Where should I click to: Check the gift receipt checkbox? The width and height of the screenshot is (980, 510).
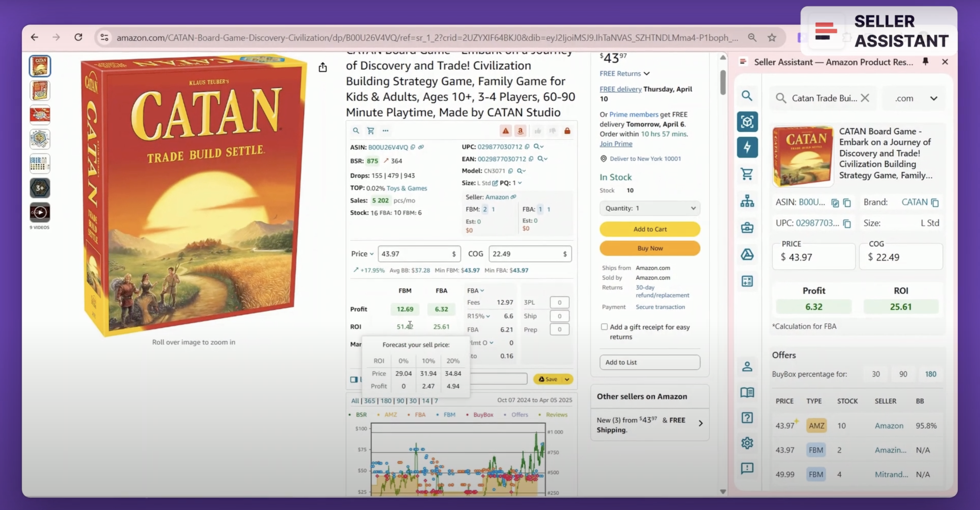pos(604,327)
